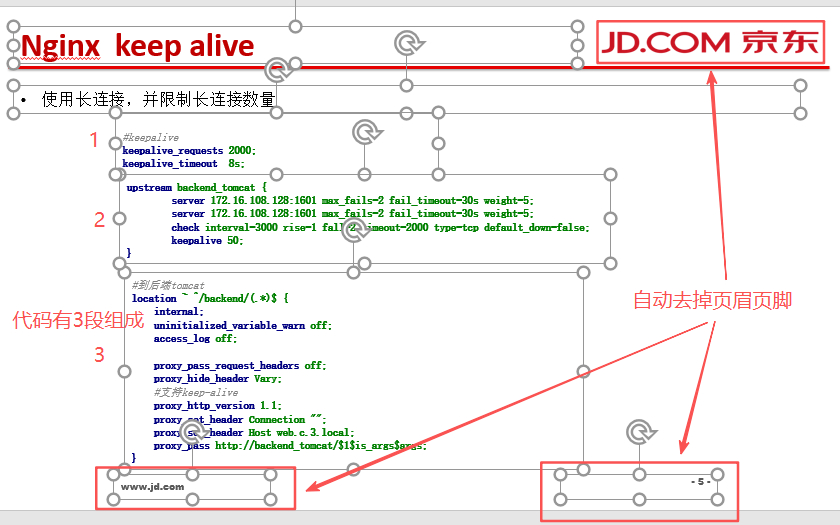Screen dimensions: 840x525
Task: Click the right-middle handle of the upstream code image
Action: click(610, 219)
